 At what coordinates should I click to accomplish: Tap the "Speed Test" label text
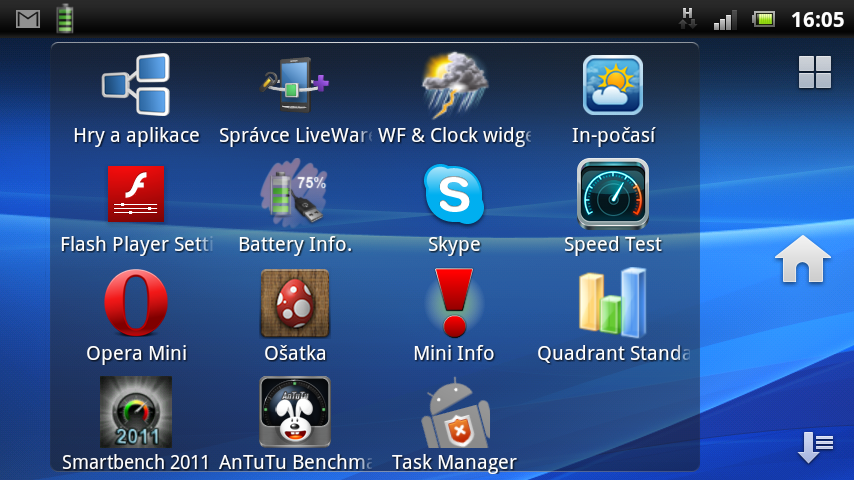click(613, 245)
